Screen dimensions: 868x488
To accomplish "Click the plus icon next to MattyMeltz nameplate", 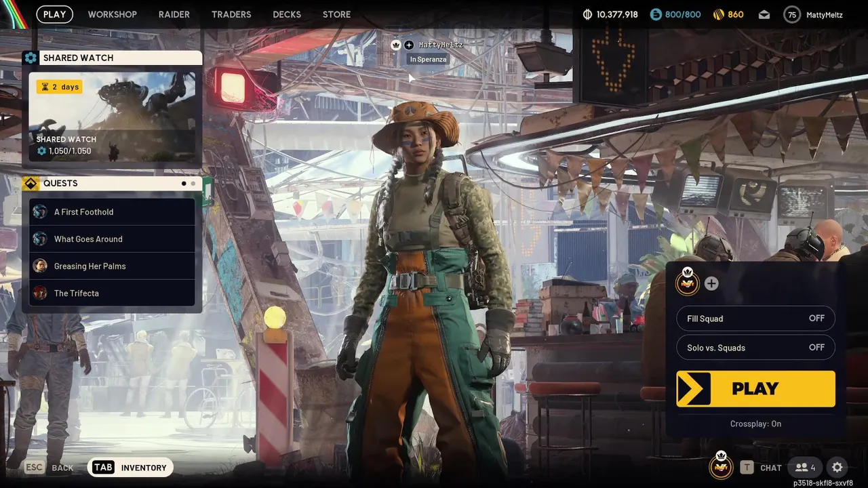I will click(x=409, y=45).
